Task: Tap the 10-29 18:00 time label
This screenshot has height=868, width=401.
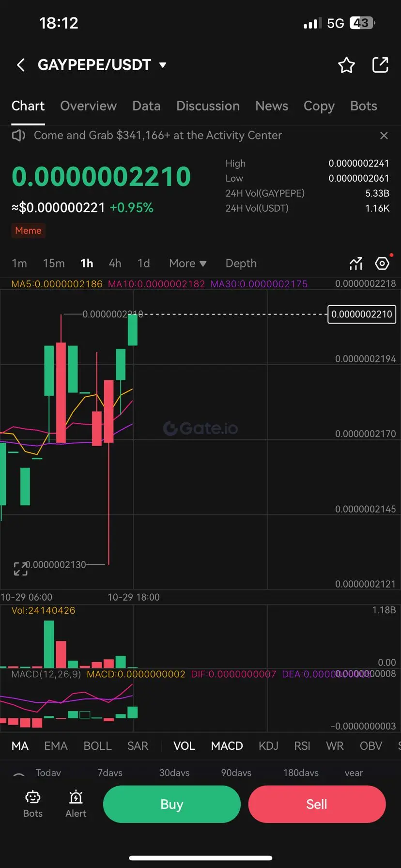Action: coord(134,597)
